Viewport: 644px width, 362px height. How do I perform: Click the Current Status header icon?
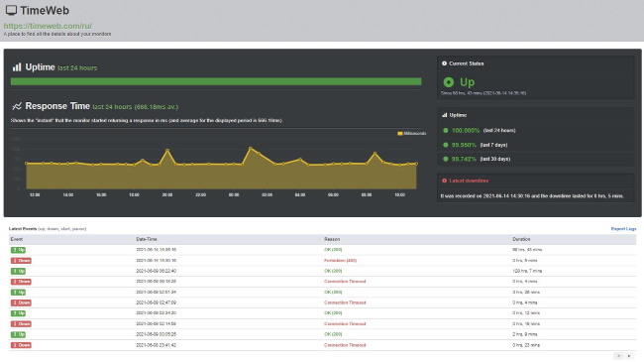click(444, 63)
